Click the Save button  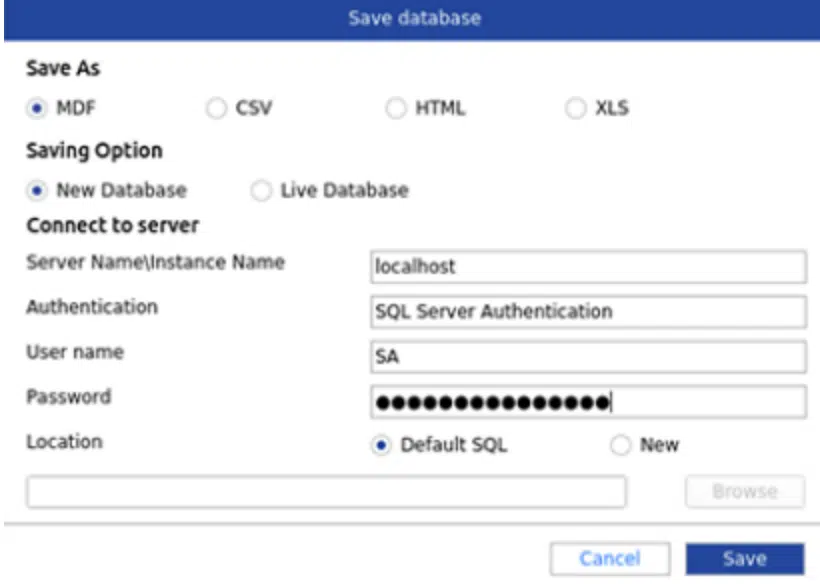[x=747, y=558]
